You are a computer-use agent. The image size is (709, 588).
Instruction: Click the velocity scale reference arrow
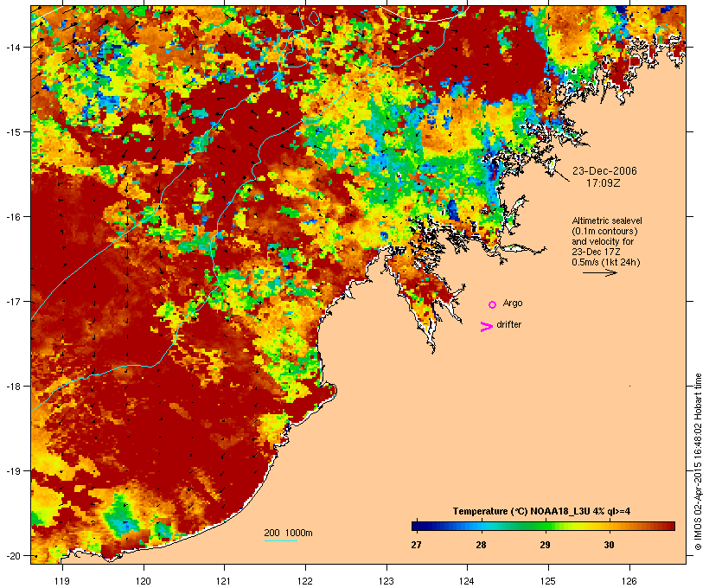(599, 272)
